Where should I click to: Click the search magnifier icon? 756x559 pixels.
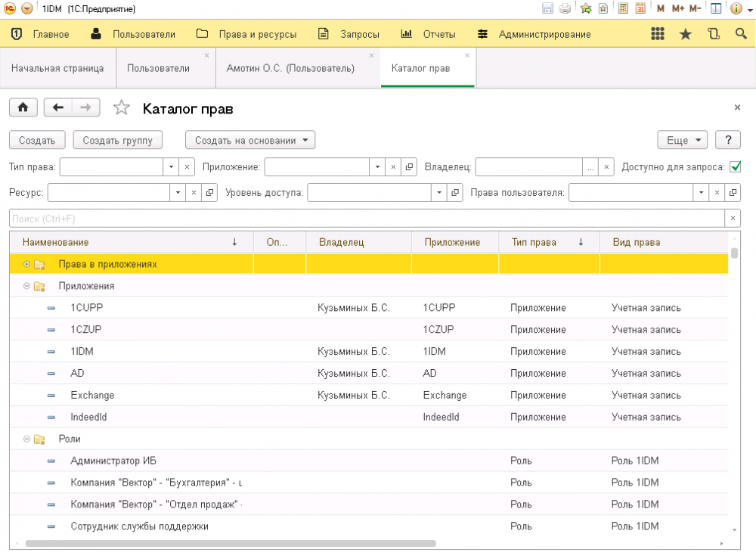[x=741, y=34]
